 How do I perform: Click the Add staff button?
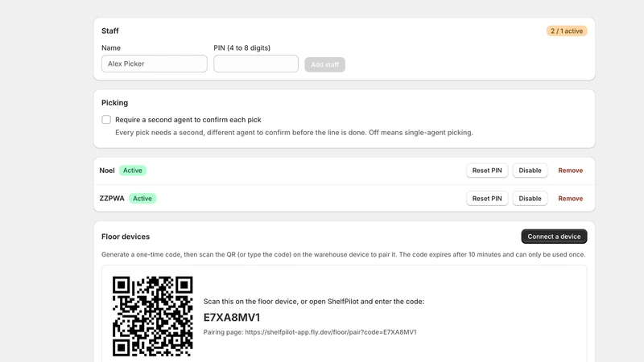tap(324, 64)
